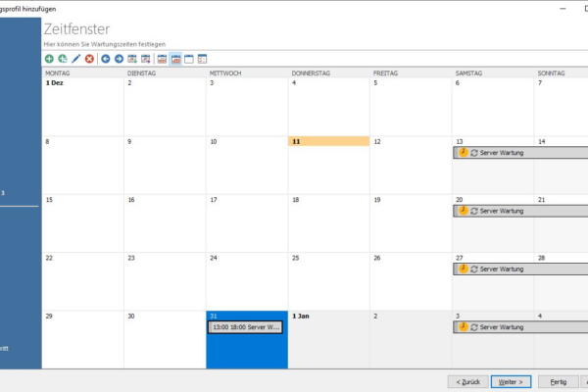Click the highlighted day 11 cell
The height and width of the screenshot is (392, 588).
pyautogui.click(x=328, y=162)
